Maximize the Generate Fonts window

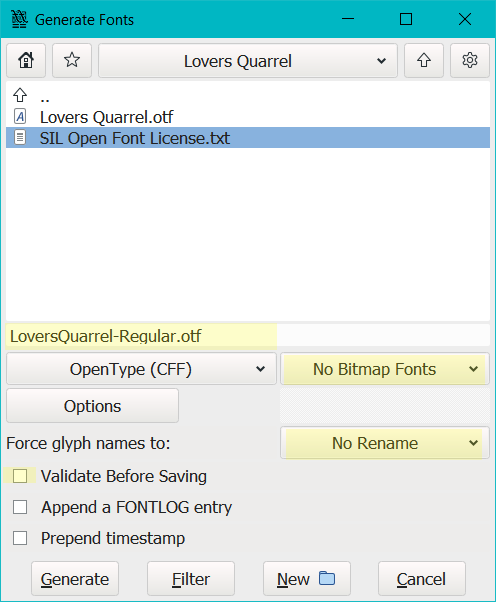coord(406,19)
